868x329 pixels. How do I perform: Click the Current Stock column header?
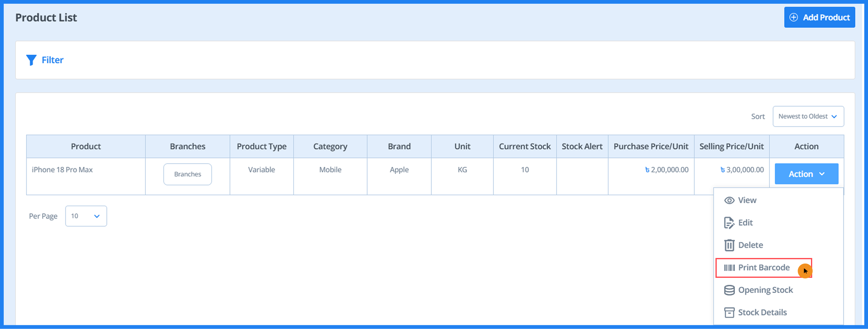click(x=524, y=147)
